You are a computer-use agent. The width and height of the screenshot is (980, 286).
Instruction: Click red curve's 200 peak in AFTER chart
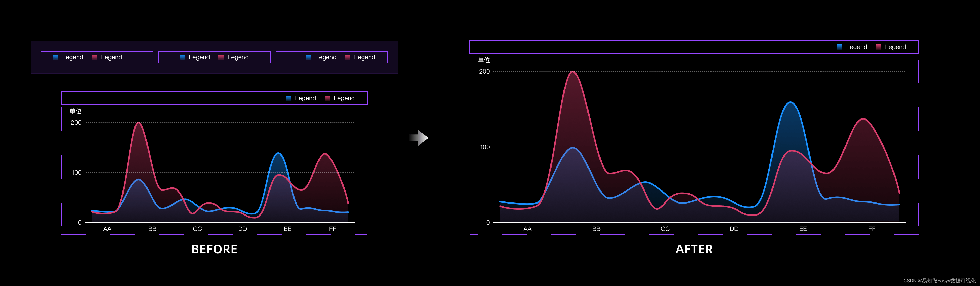tap(572, 71)
